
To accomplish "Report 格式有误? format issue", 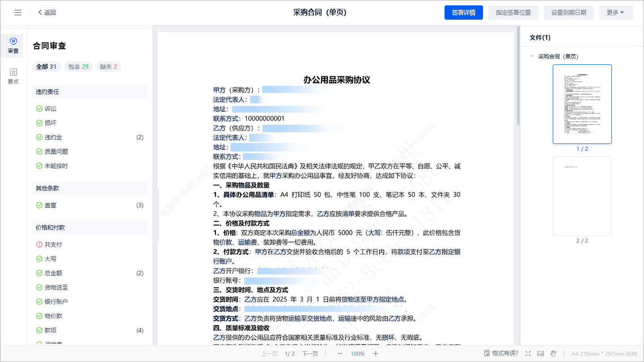I will 501,353.
